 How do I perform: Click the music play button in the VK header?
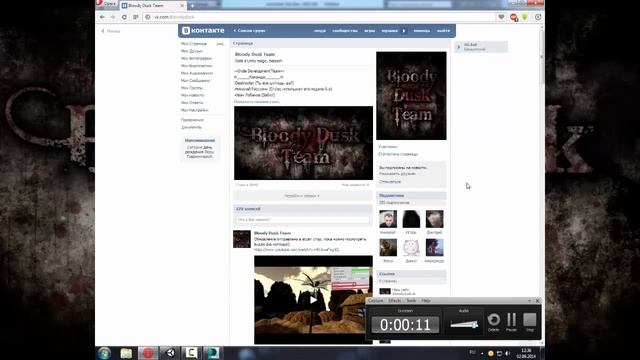[x=404, y=31]
